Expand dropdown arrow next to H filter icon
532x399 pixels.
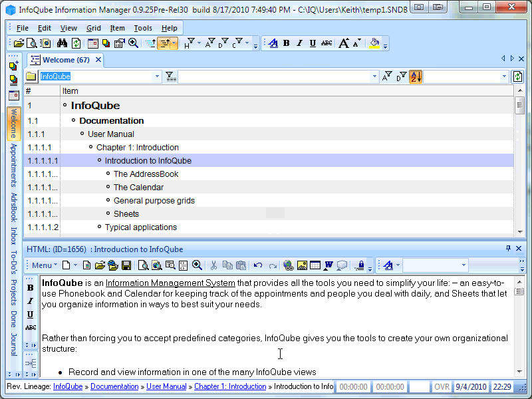click(199, 43)
